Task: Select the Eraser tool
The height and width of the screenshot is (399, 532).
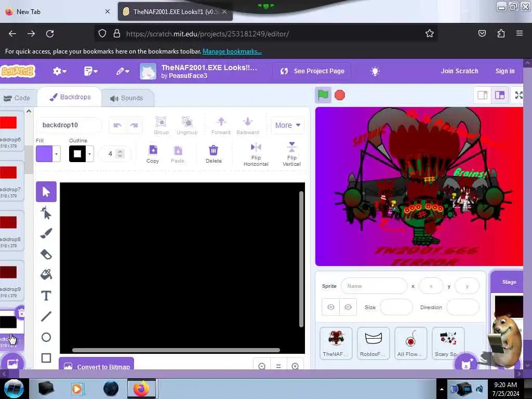Action: (x=46, y=254)
